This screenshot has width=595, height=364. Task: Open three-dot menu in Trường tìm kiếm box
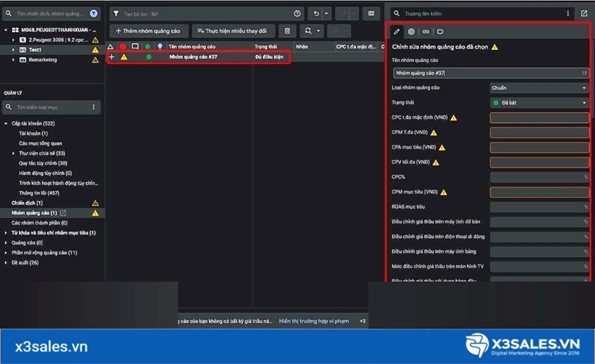tap(568, 14)
